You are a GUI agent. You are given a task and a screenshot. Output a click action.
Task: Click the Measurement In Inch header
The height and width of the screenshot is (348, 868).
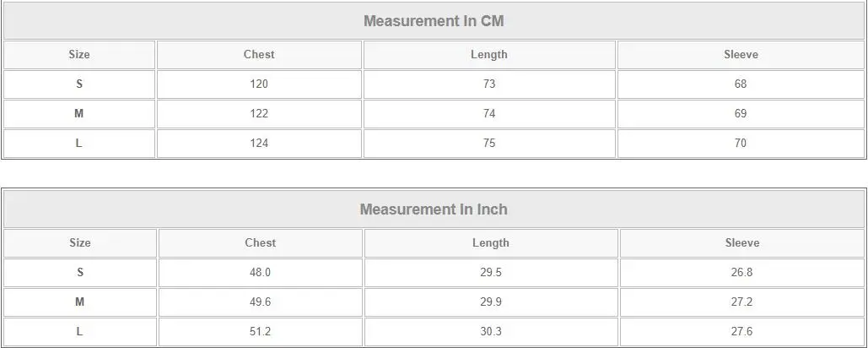coord(434,209)
